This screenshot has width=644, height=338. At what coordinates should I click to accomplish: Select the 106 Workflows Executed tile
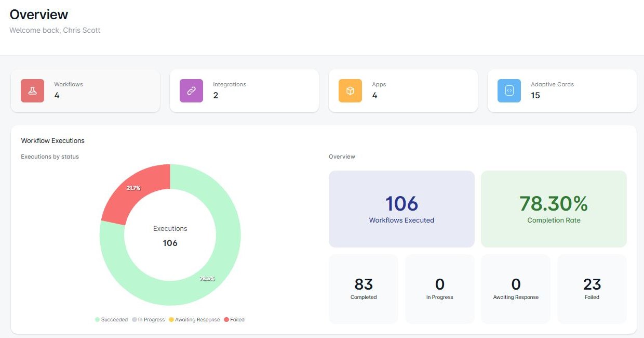click(401, 209)
